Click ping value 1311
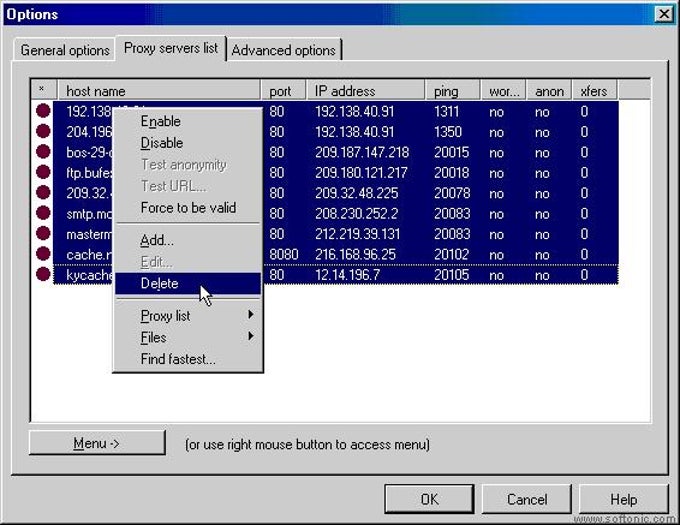 pyautogui.click(x=446, y=111)
